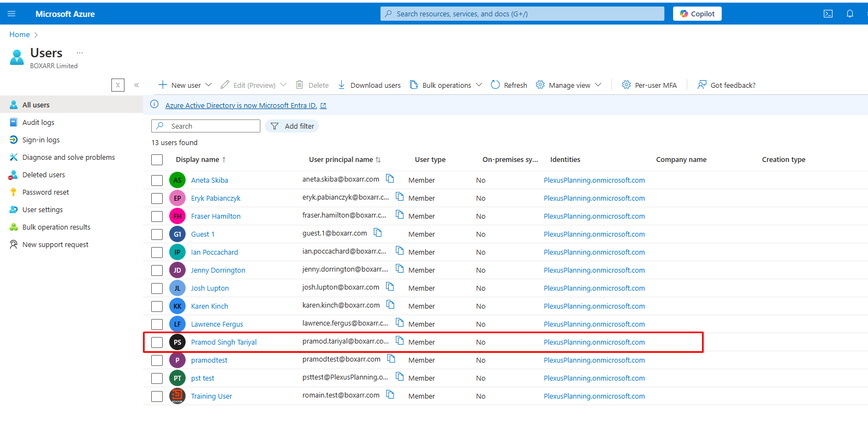868x421 pixels.
Task: Open the hamburger portal menu
Action: pyautogui.click(x=11, y=14)
